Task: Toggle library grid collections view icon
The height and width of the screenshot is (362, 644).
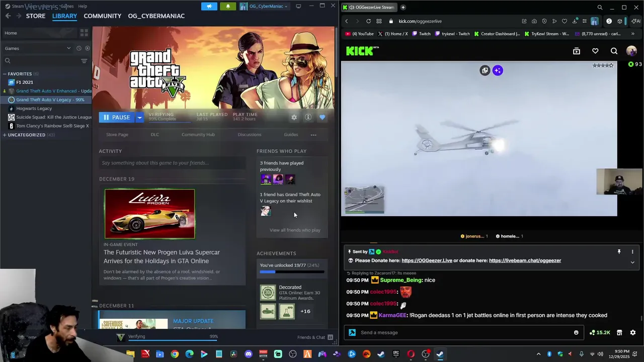Action: click(x=84, y=33)
